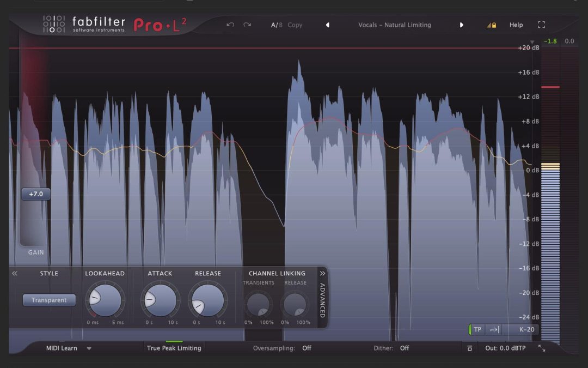Click the Copy button
The height and width of the screenshot is (368, 588).
click(295, 25)
